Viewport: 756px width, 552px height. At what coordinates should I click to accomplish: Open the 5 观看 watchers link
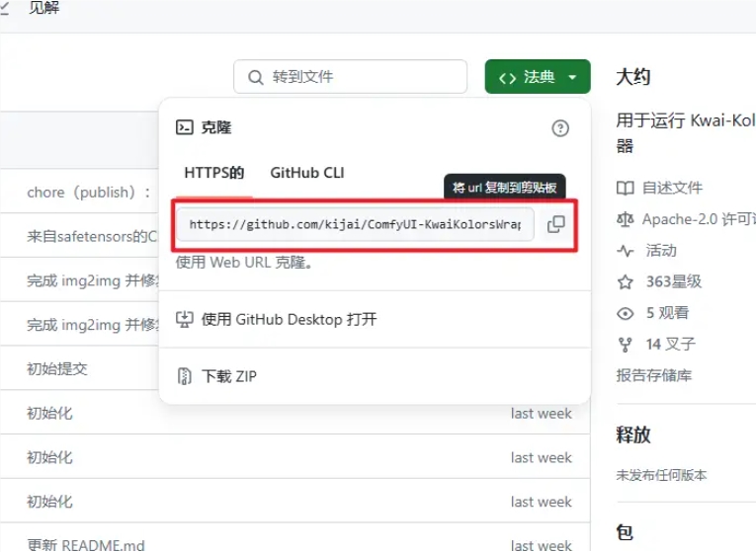point(667,313)
